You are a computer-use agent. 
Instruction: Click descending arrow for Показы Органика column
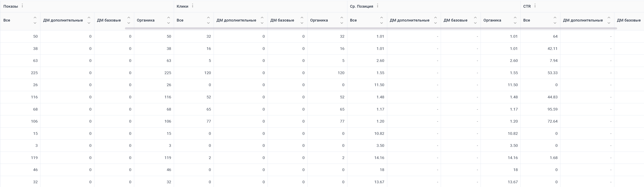click(168, 23)
